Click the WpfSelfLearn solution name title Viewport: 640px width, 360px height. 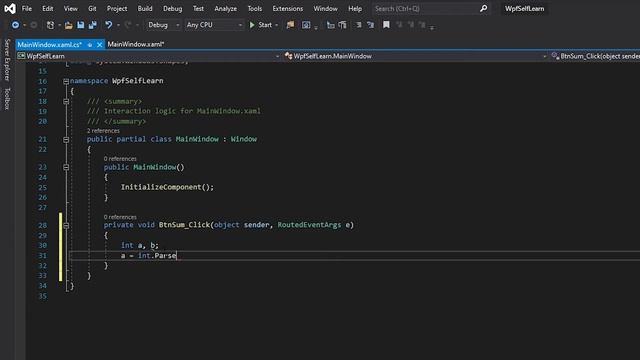[524, 9]
